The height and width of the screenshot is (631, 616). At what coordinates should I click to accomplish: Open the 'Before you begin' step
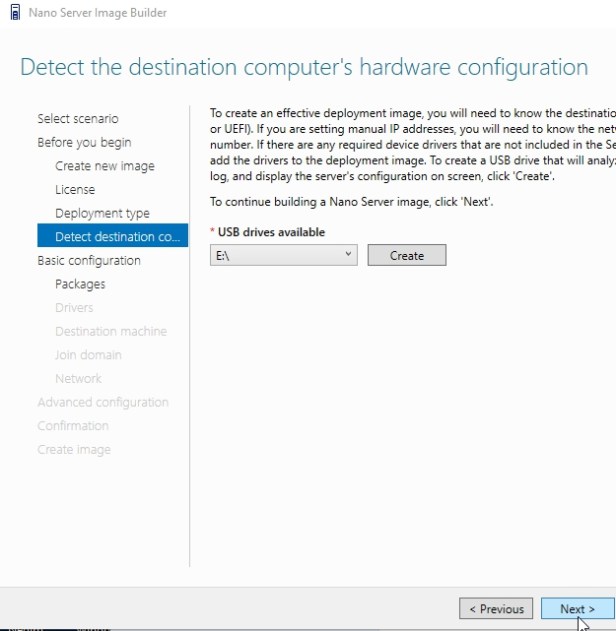click(84, 142)
